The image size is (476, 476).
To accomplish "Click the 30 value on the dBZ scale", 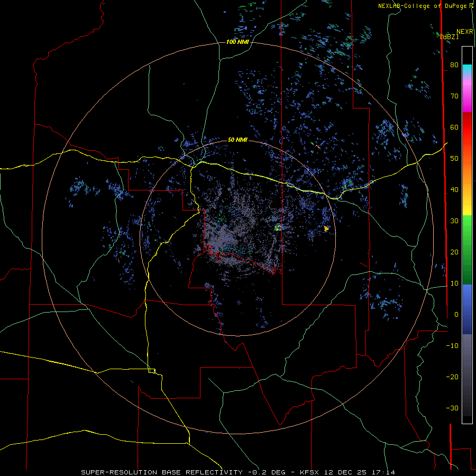I will (454, 221).
